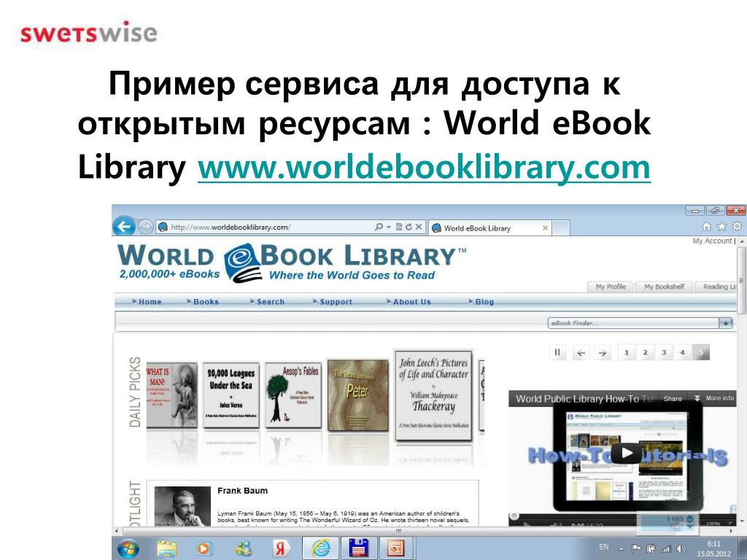Open Action Center flag tray icon
This screenshot has width=747, height=560.
pyautogui.click(x=636, y=548)
